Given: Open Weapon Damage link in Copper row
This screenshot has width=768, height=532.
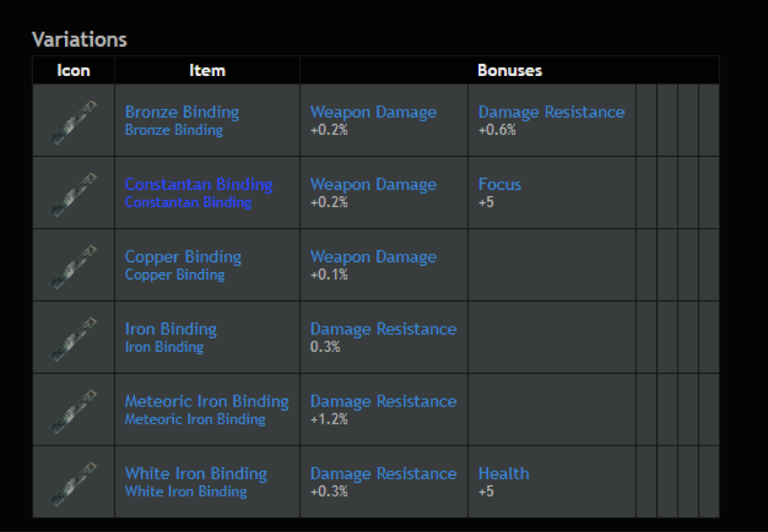Looking at the screenshot, I should pyautogui.click(x=373, y=257).
